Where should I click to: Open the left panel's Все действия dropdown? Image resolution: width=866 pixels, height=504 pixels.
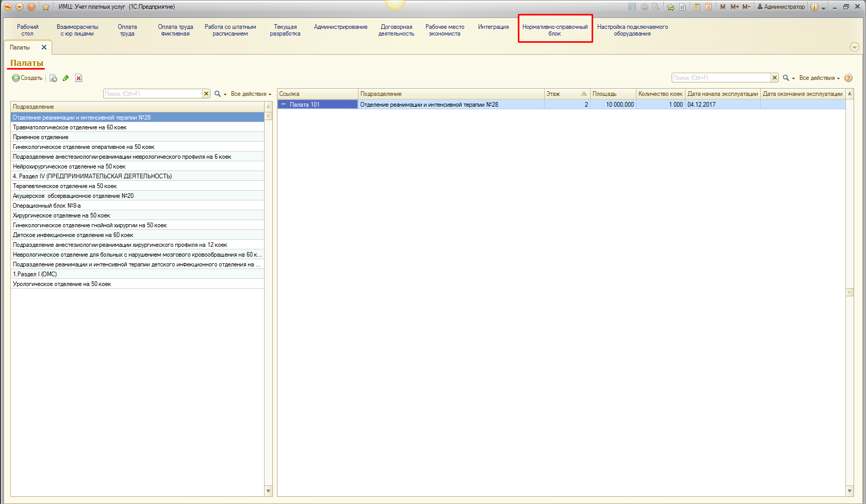251,94
